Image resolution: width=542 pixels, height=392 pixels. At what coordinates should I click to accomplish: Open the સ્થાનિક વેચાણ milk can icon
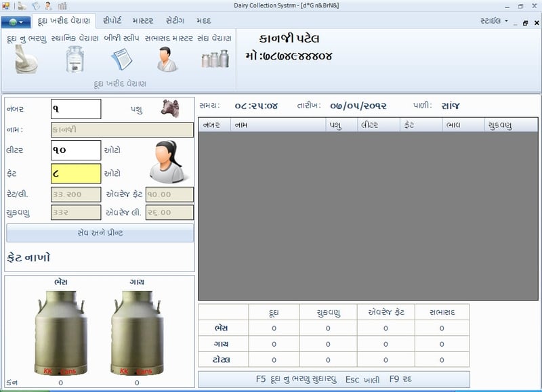pos(75,60)
